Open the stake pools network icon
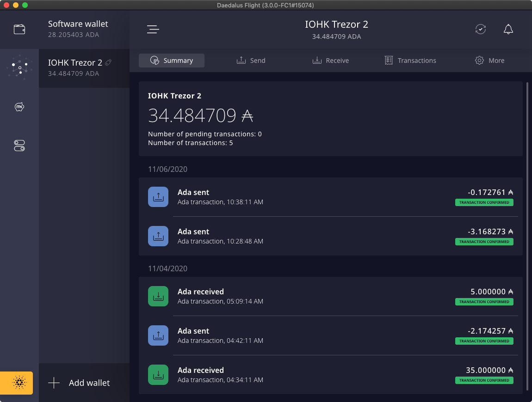This screenshot has height=402, width=532. 19,68
